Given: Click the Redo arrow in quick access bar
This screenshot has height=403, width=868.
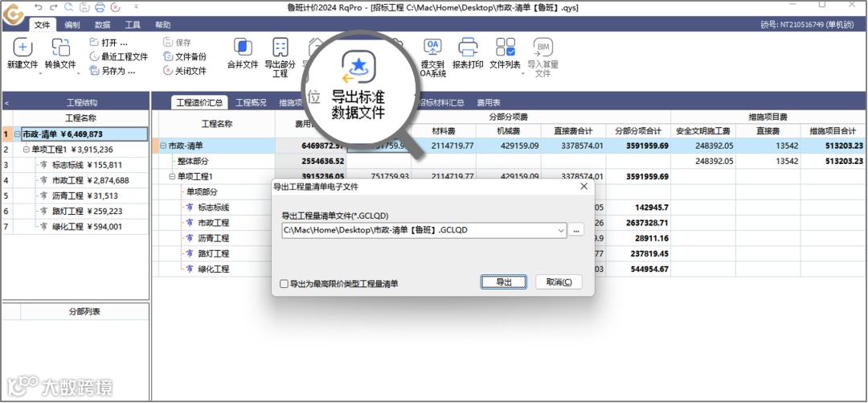Looking at the screenshot, I should [x=54, y=7].
